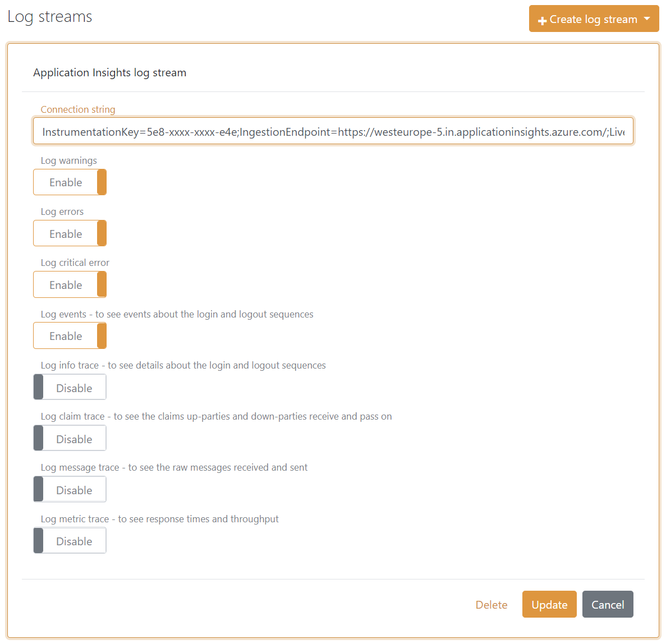The height and width of the screenshot is (644, 666).
Task: Turn off the Log errors switch
Action: pos(70,233)
